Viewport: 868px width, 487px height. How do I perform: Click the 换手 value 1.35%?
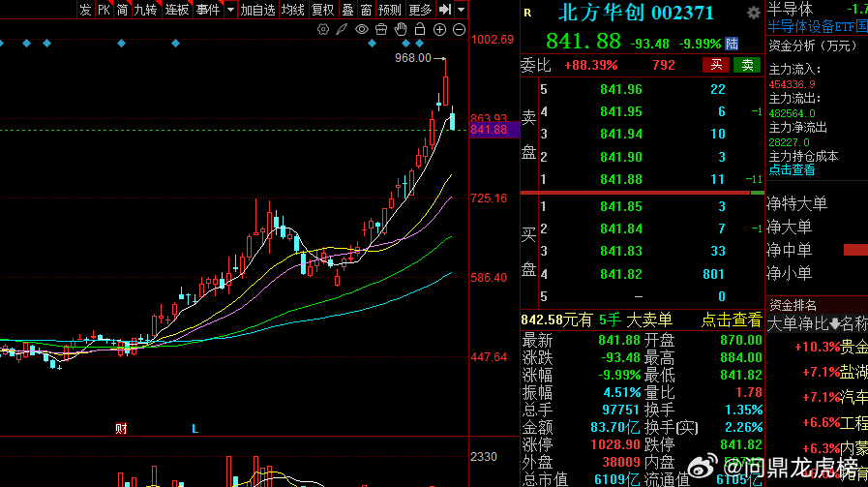[743, 410]
